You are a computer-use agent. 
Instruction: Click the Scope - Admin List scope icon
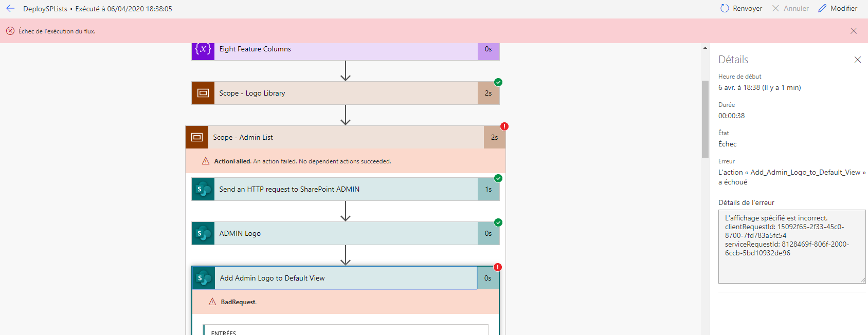click(197, 137)
